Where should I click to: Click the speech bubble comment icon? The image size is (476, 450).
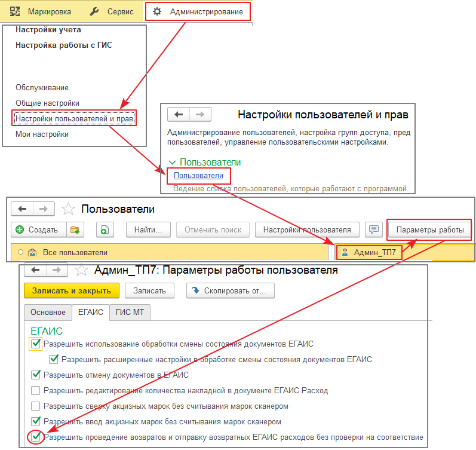(374, 229)
